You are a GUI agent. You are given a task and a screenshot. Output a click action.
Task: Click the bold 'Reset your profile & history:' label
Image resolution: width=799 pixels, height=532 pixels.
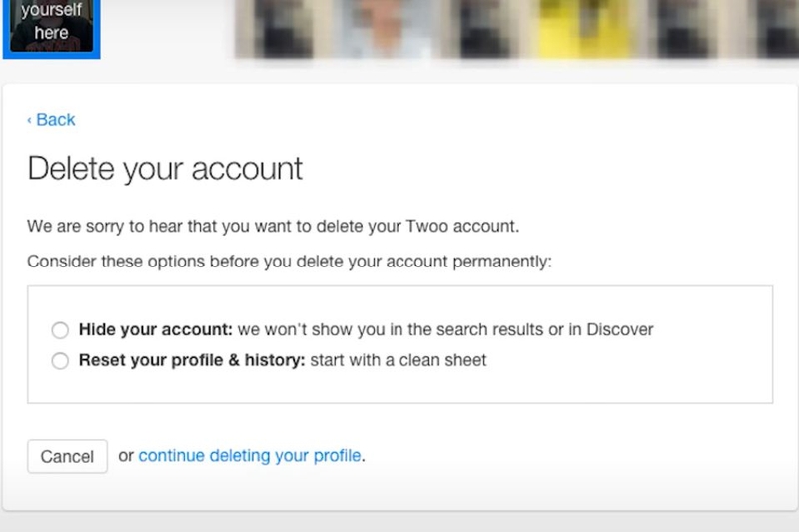(x=192, y=360)
